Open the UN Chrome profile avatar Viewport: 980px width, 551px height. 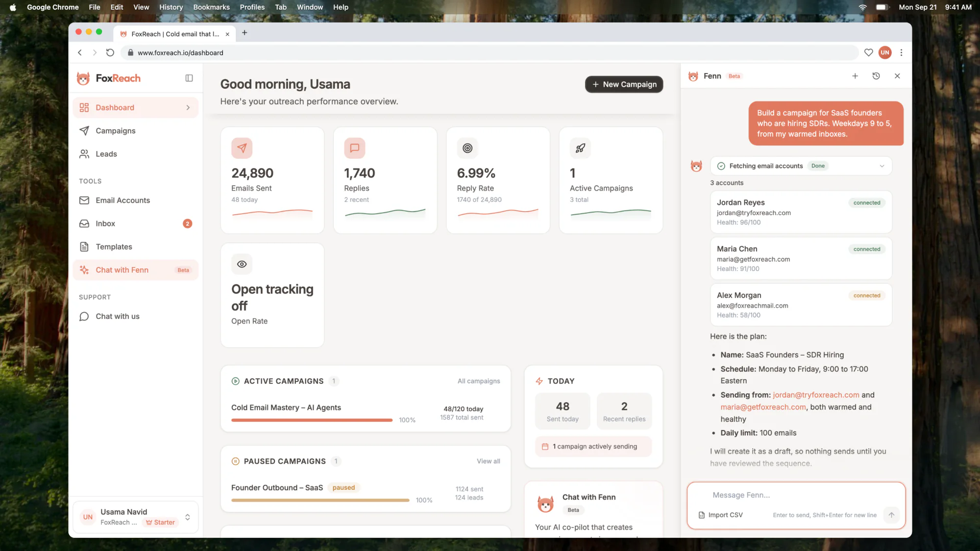885,53
